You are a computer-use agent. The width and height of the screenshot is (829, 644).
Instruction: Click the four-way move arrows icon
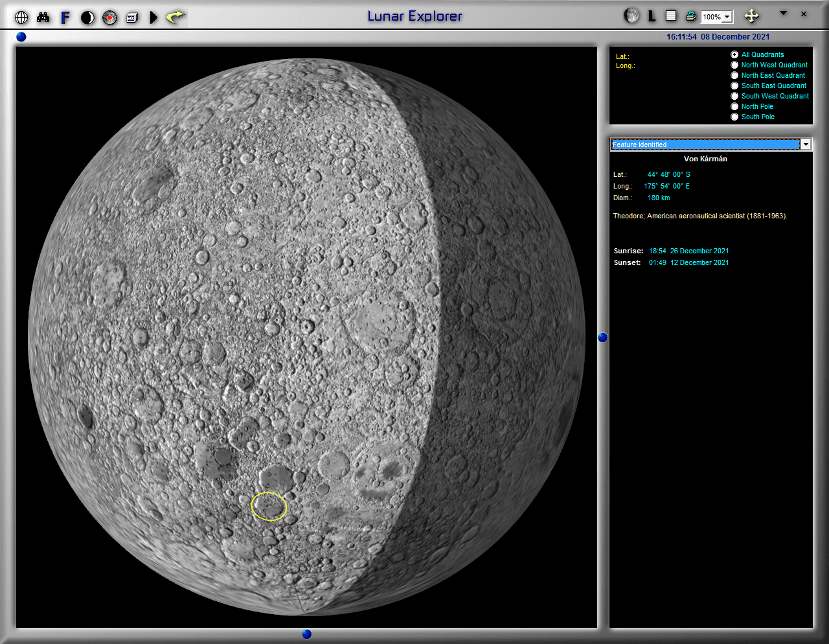tap(751, 16)
